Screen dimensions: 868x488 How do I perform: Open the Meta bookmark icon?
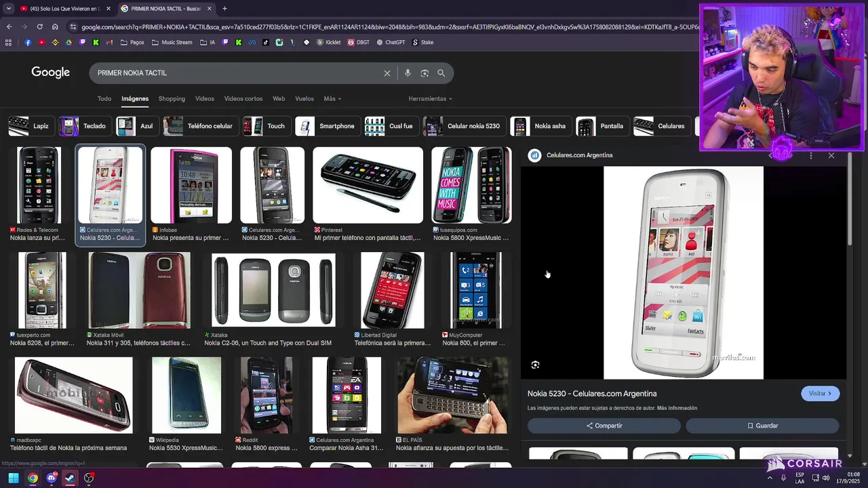click(x=252, y=42)
